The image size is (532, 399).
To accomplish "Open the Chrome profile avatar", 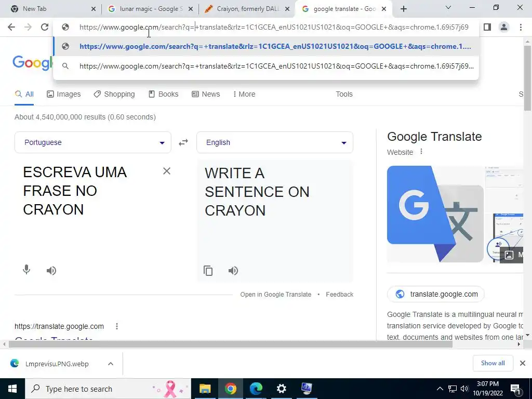I will (504, 27).
